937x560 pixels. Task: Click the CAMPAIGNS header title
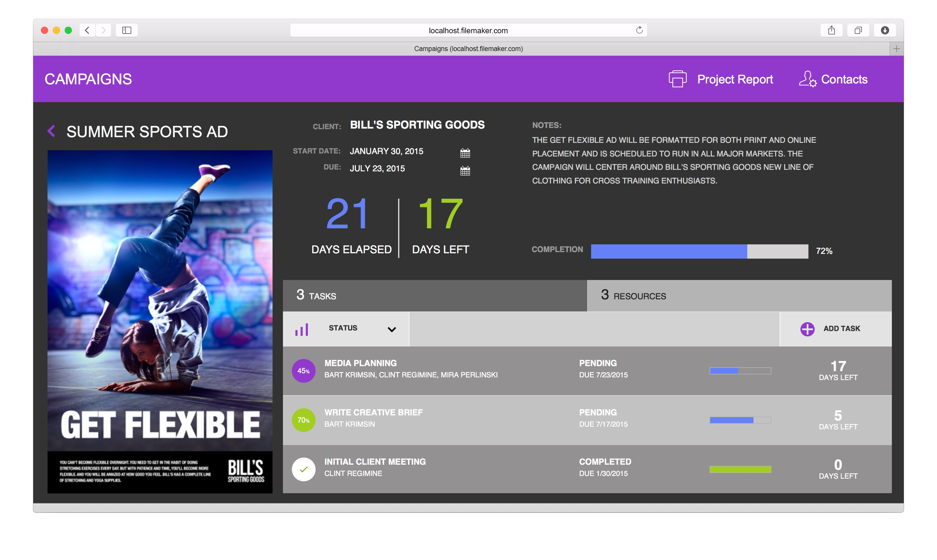[88, 79]
